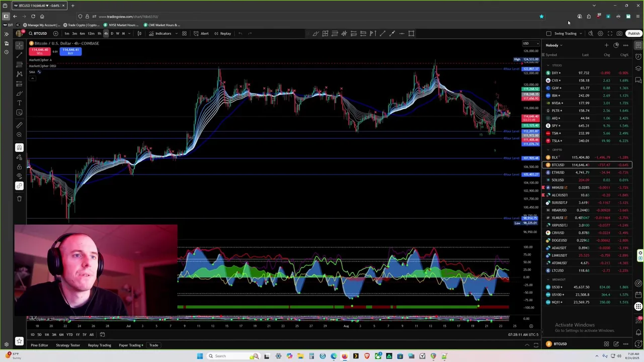Select the 1m timeframe
The image size is (644, 362).
click(x=66, y=34)
